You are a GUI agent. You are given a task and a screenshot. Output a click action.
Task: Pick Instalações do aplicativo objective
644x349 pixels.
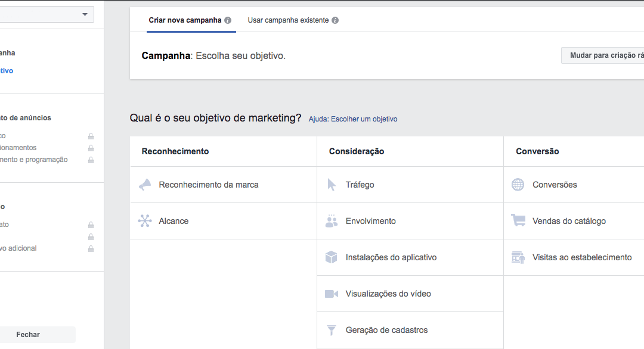[410, 257]
